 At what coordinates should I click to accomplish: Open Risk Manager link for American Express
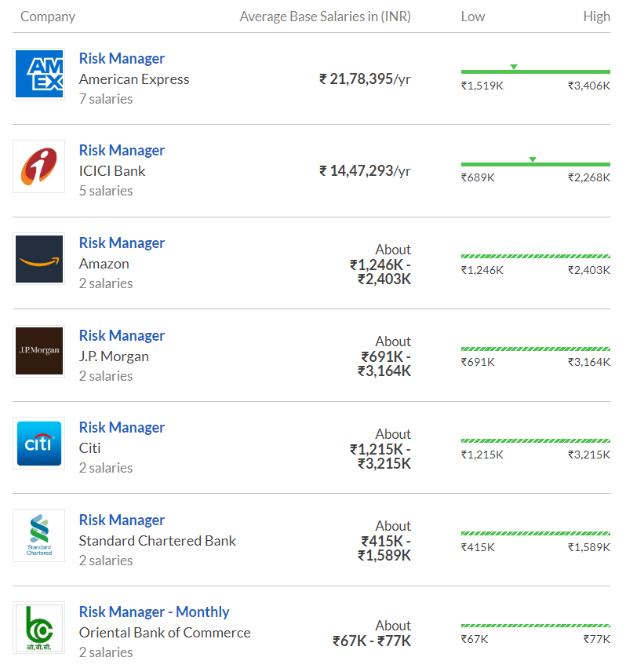(x=122, y=59)
